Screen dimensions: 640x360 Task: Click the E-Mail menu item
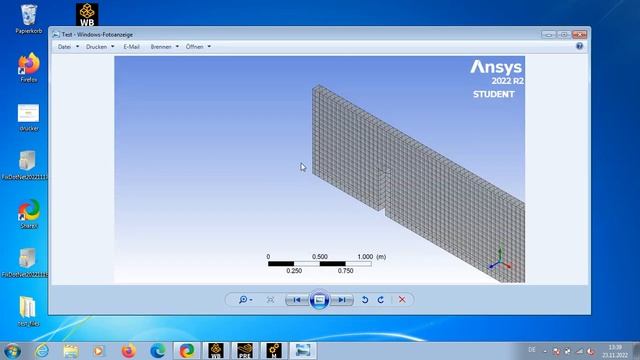pyautogui.click(x=131, y=47)
